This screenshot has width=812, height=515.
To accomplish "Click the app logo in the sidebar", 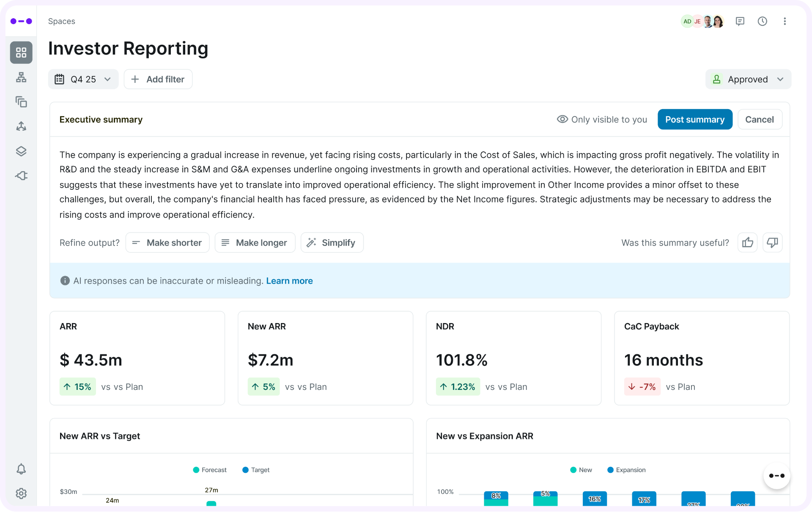I will coord(21,21).
